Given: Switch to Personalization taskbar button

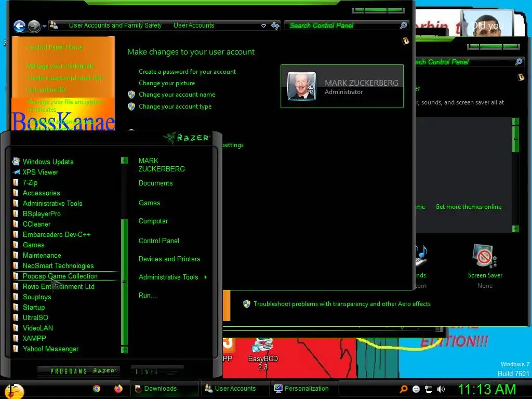Looking at the screenshot, I should 304,389.
